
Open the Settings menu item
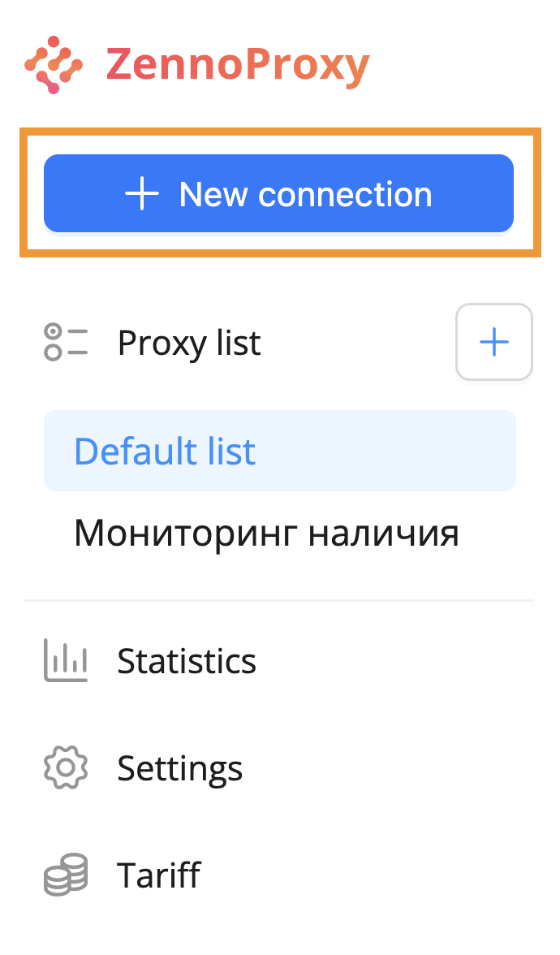coord(179,768)
